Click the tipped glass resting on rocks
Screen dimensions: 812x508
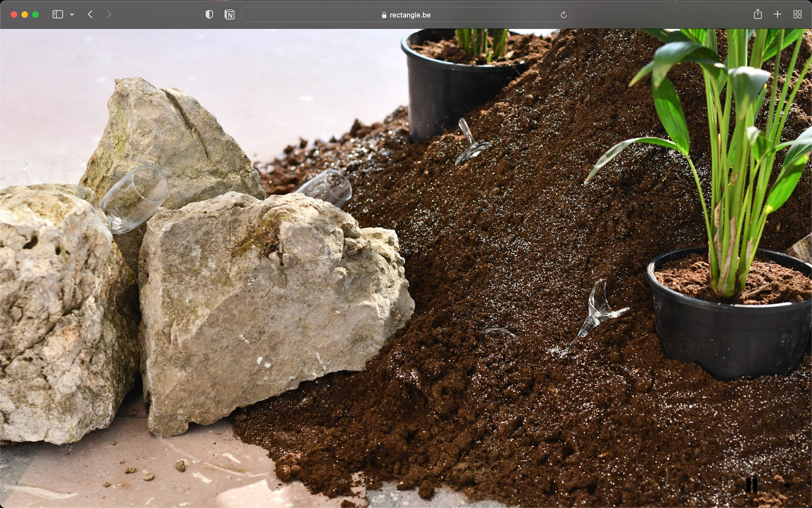134,198
